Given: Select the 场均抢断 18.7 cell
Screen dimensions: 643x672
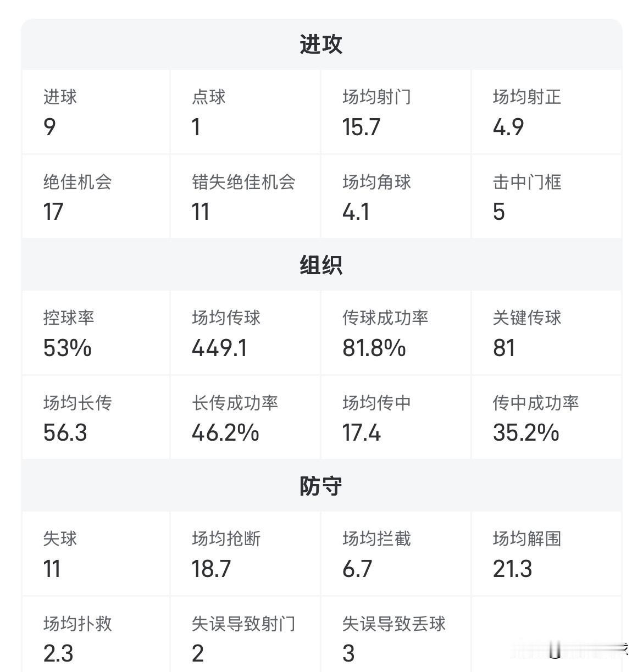Looking at the screenshot, I should click(x=245, y=554).
